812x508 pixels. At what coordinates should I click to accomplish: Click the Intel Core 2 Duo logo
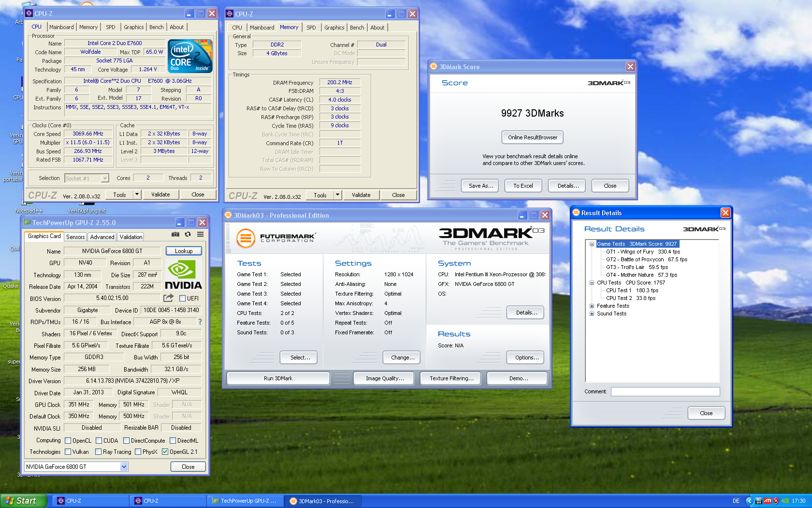coord(190,56)
